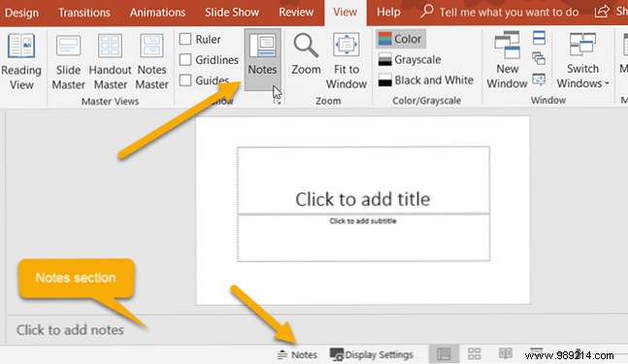Open the Help tab
The width and height of the screenshot is (628, 364).
tap(388, 13)
